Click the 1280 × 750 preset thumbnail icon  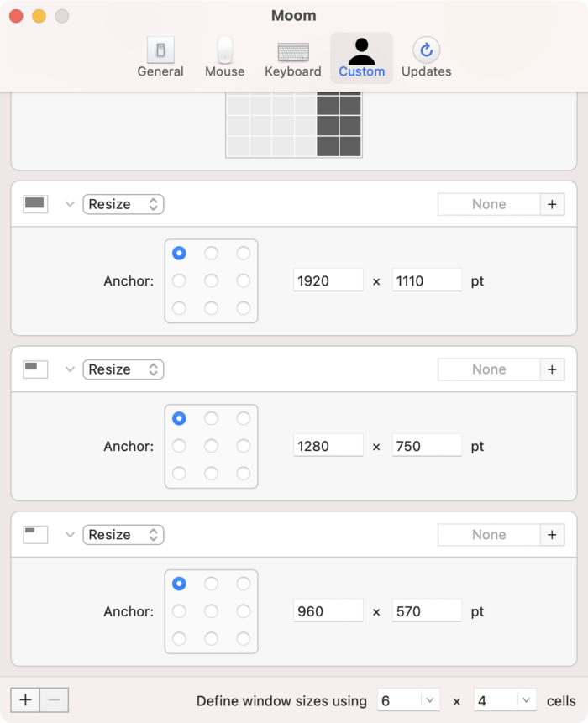pyautogui.click(x=35, y=369)
